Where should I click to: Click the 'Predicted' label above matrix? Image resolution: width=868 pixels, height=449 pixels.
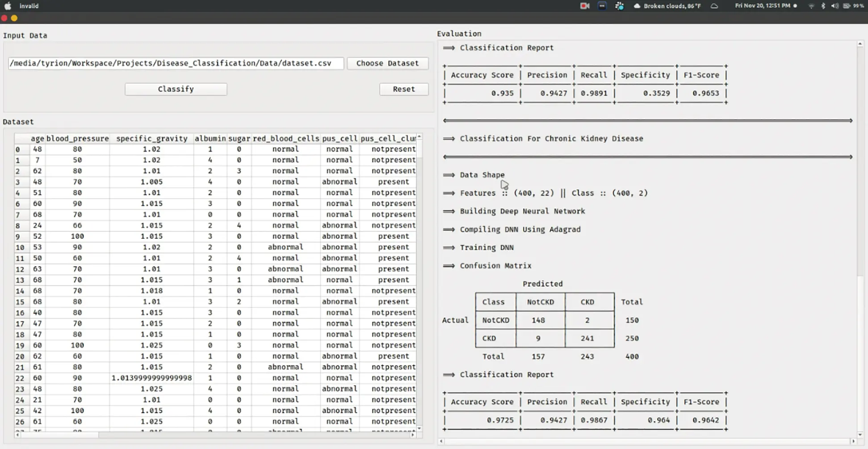pyautogui.click(x=543, y=284)
